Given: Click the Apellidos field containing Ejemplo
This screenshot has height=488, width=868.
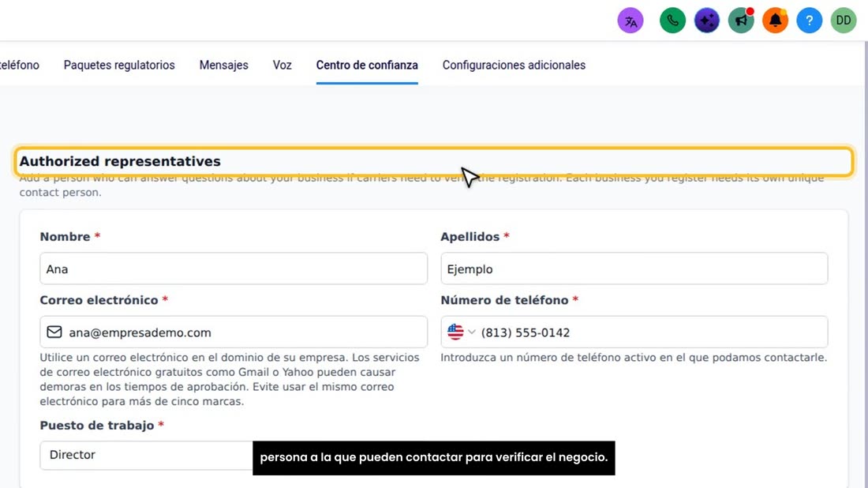Looking at the screenshot, I should click(x=634, y=268).
